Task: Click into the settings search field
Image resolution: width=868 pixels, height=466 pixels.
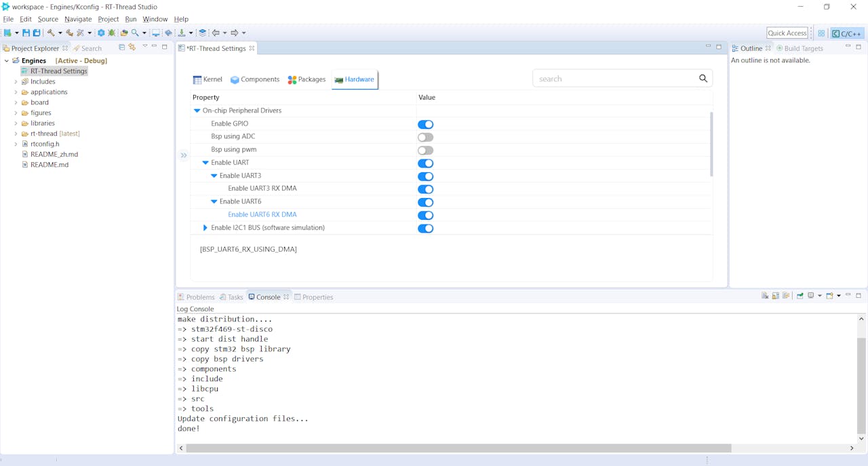Action: tap(614, 79)
